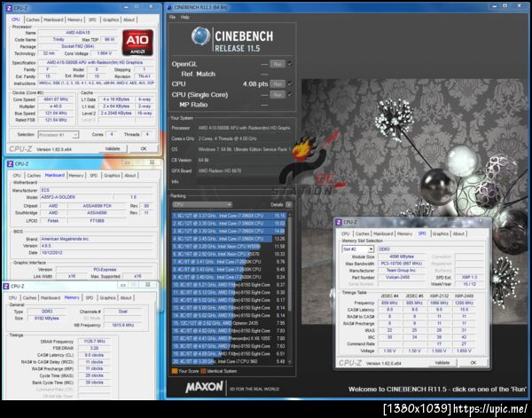Viewport: 532px width, 418px height.
Task: Click the Details arrow icon in Ranking
Action: click(288, 204)
